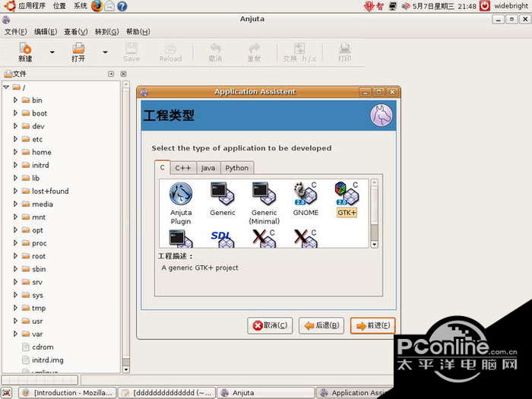This screenshot has height=399, width=532.
Task: Open the mail icon in top panel
Action: pos(109,6)
